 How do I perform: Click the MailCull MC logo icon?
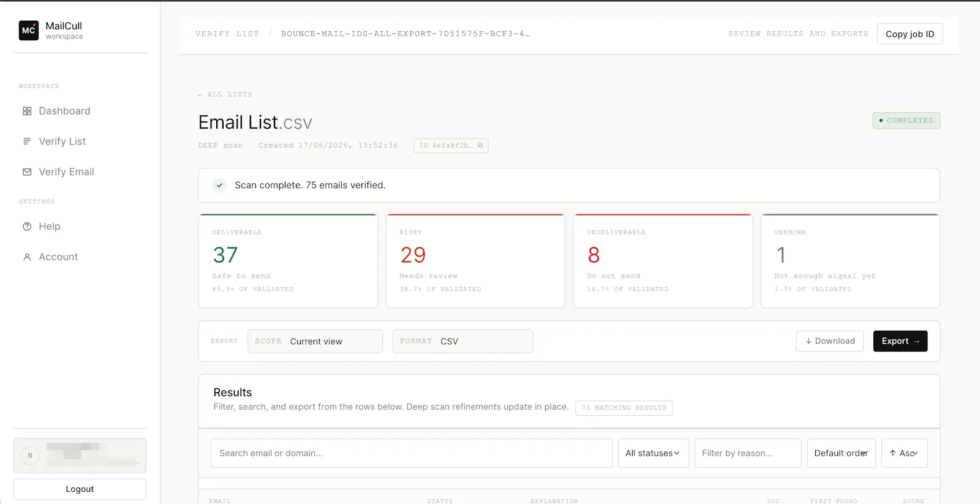coord(29,30)
